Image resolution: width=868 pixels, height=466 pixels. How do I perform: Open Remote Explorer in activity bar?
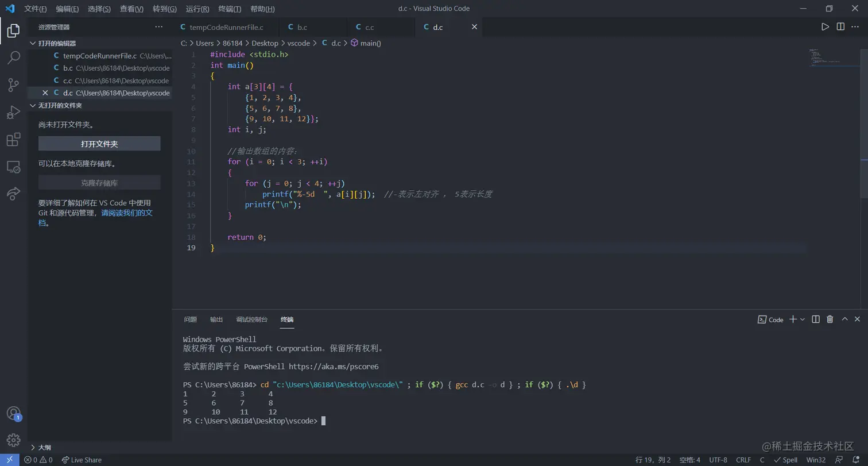pos(13,167)
